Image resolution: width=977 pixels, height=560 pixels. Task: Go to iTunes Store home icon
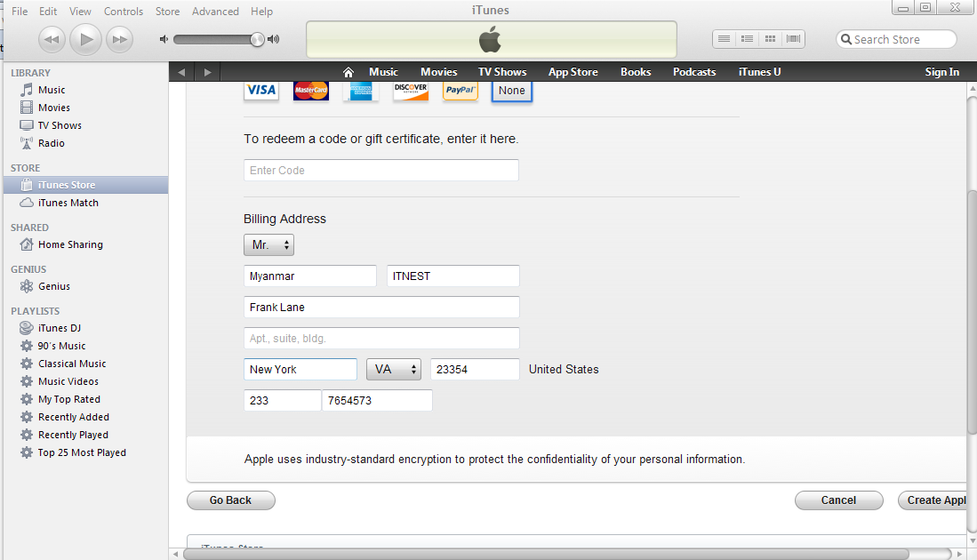[348, 72]
